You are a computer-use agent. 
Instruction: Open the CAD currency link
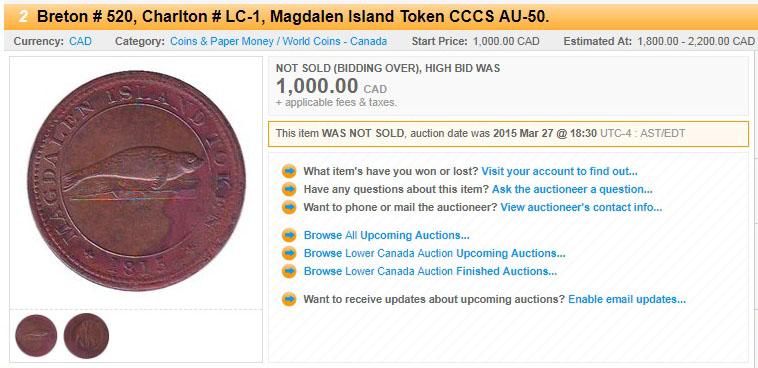coord(80,41)
